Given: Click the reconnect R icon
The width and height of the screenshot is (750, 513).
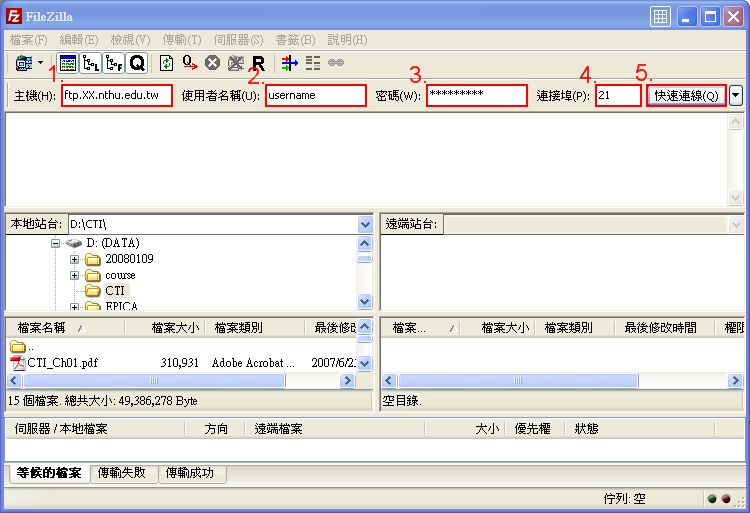Looking at the screenshot, I should pos(258,63).
